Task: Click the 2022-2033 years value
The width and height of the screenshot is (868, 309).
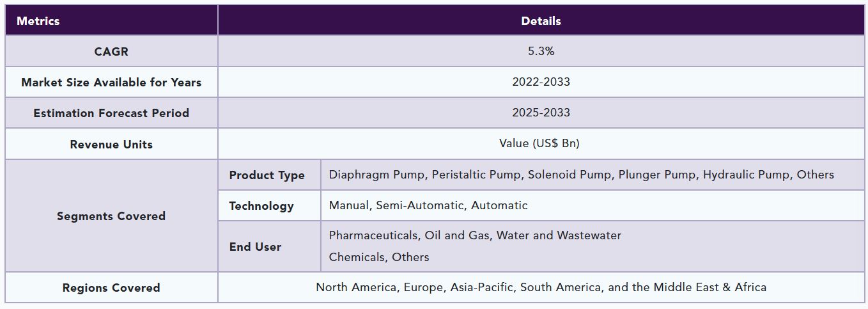Action: coord(541,82)
